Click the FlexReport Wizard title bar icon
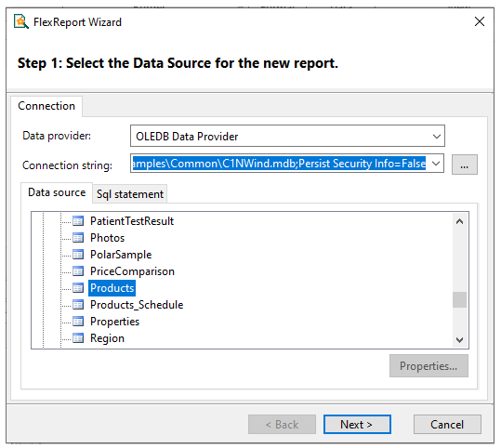Screen dimensions: 501x448 (20, 21)
